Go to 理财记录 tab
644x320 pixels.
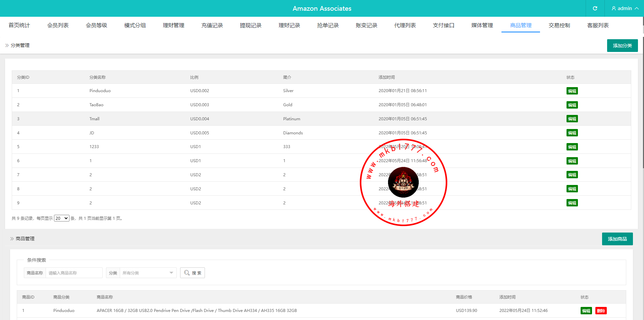tap(289, 25)
